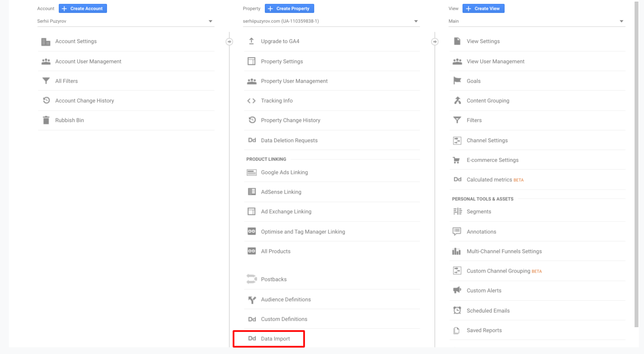Screen dimensions: 644x354
Task: Collapse the Property column with its arrow toggle
Action: (229, 42)
